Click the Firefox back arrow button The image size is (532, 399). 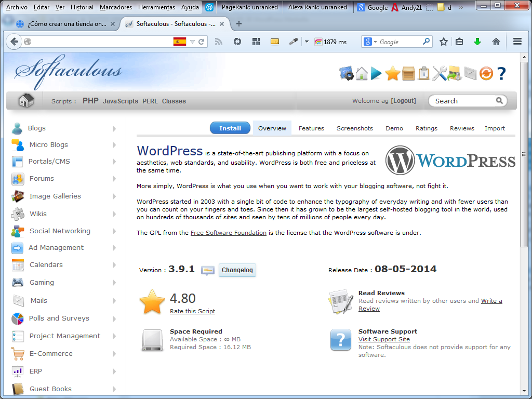pos(14,42)
